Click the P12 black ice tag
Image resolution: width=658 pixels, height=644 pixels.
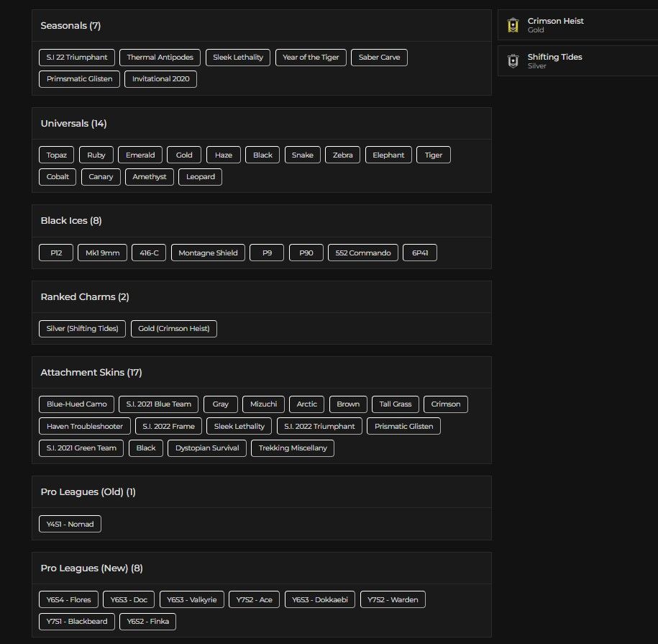pos(56,253)
